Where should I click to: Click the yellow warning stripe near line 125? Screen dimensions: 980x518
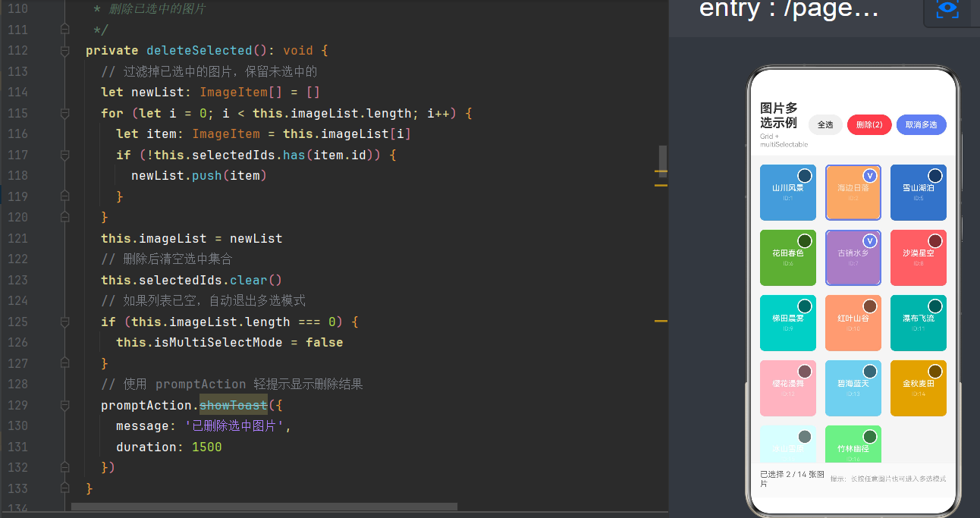(661, 322)
